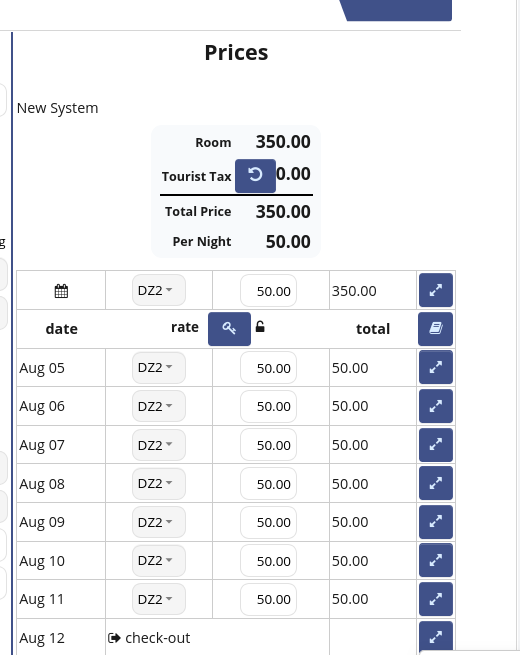Click the 50.00 rate field in summary row
Screen dimensions: 520x655
pos(269,291)
